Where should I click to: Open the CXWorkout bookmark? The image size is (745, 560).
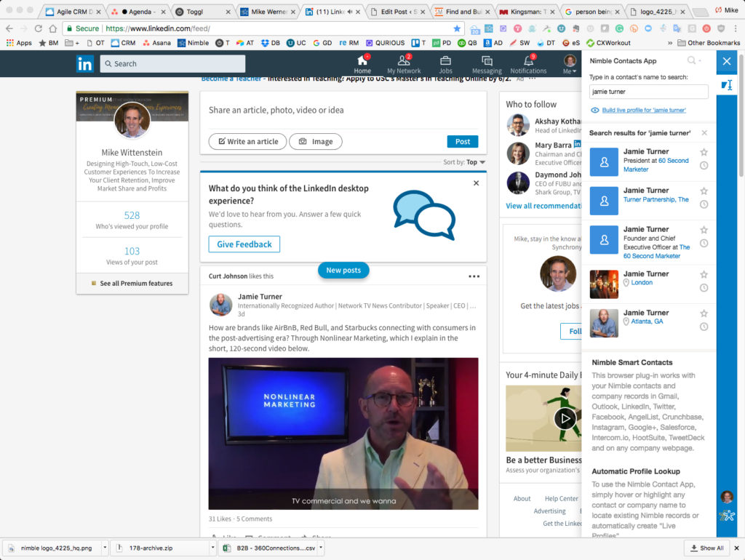pyautogui.click(x=608, y=43)
